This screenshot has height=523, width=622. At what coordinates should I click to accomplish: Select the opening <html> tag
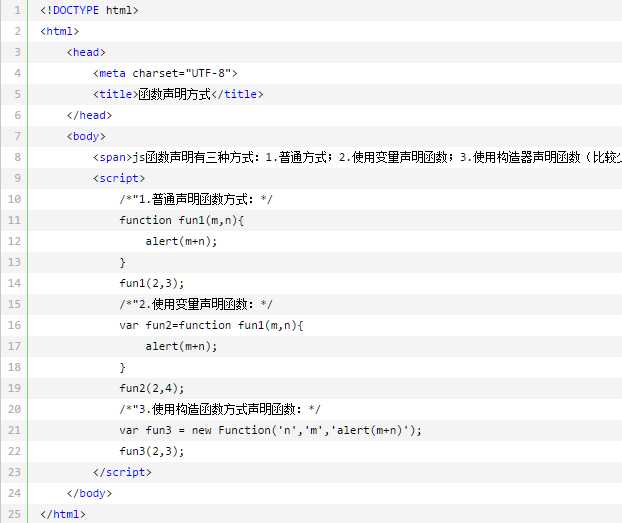[60, 31]
